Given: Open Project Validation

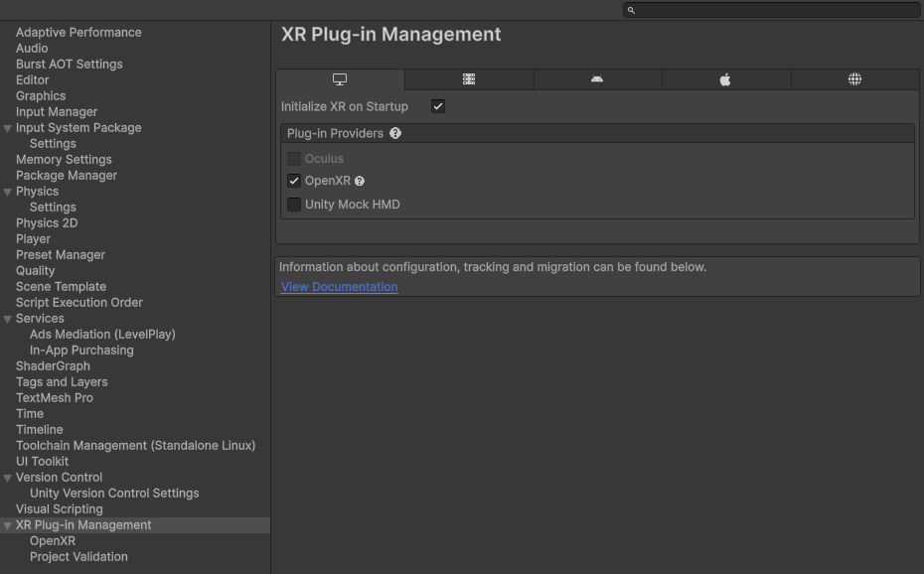Looking at the screenshot, I should tap(78, 557).
